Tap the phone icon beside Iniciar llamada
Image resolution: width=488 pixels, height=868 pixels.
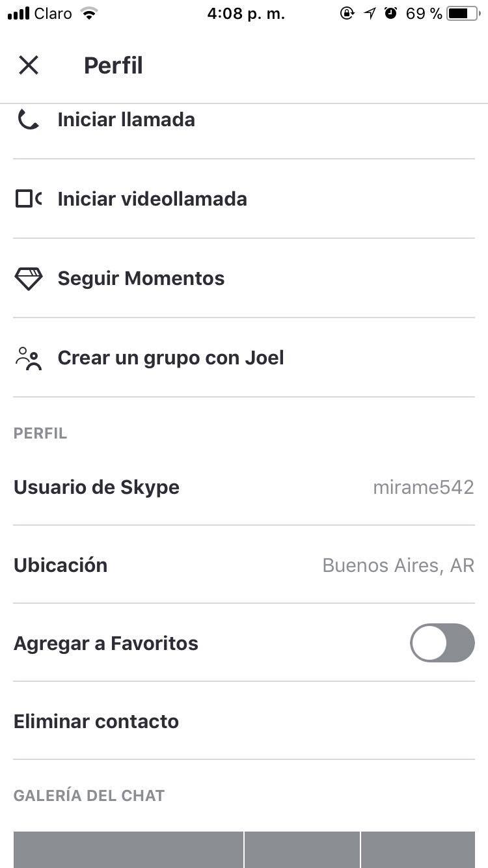click(x=28, y=120)
